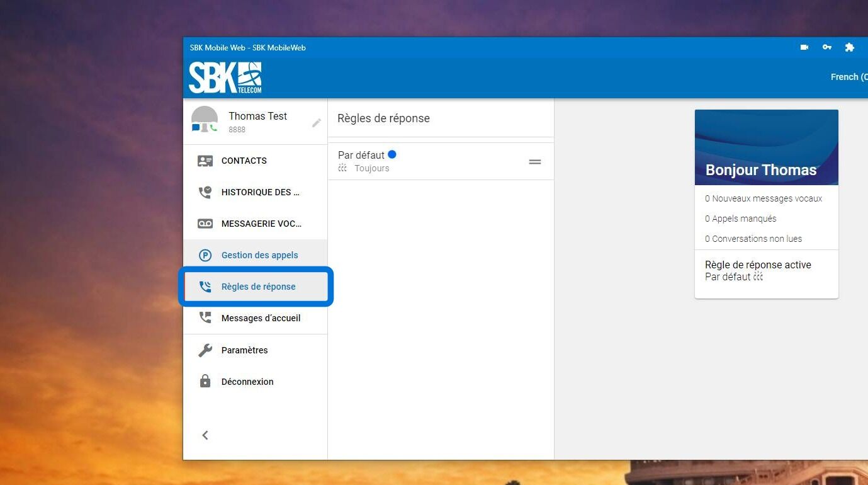Click the Paramètres wrench icon

205,350
